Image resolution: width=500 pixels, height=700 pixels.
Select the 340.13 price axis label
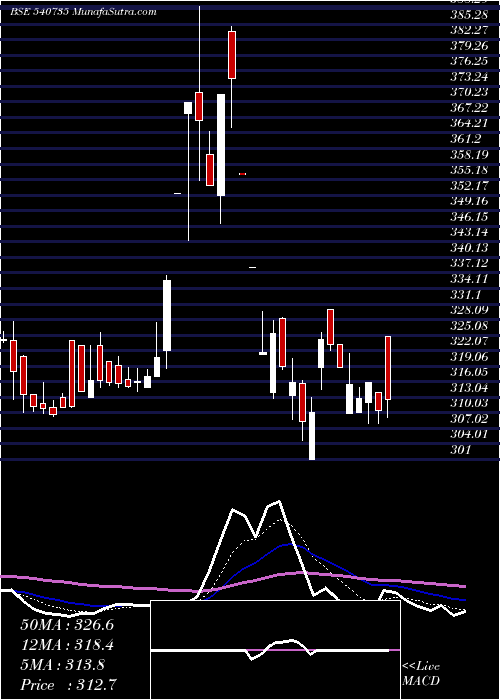click(469, 247)
